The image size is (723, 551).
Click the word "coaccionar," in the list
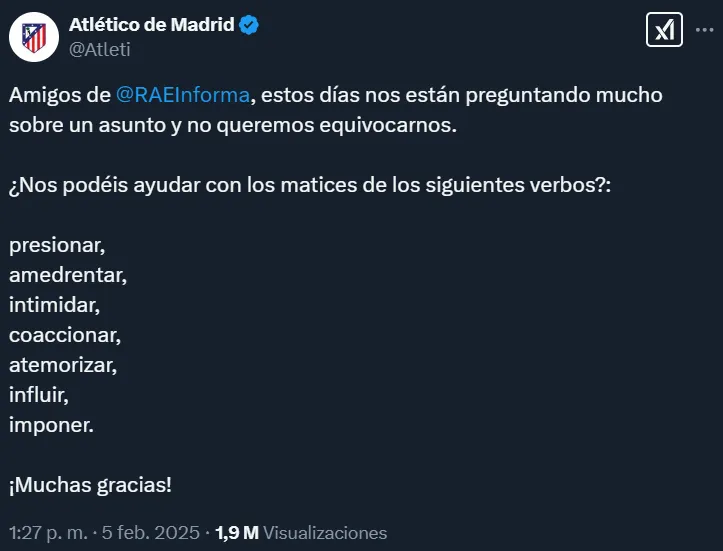click(x=64, y=335)
